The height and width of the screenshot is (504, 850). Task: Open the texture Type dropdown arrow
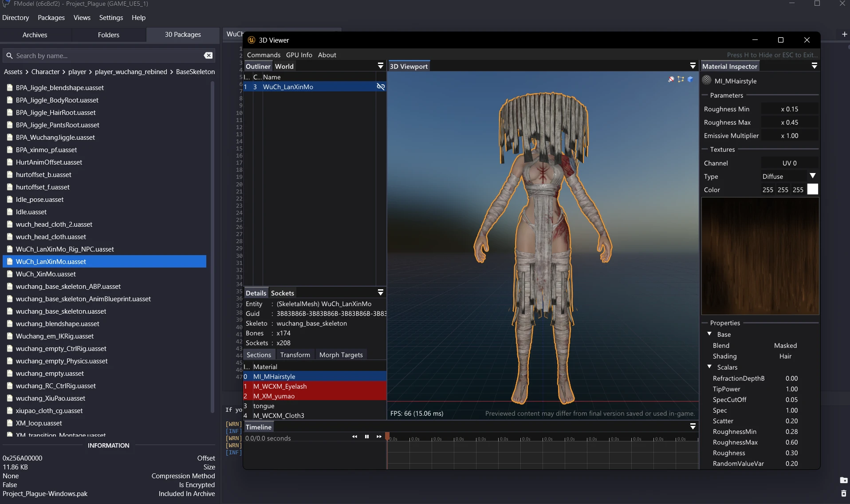pyautogui.click(x=813, y=176)
